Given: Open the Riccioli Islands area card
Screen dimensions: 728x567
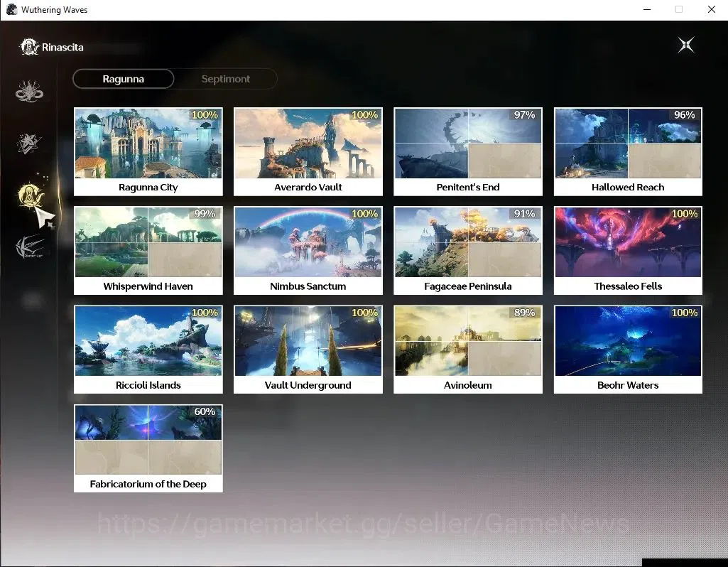Looking at the screenshot, I should click(148, 350).
